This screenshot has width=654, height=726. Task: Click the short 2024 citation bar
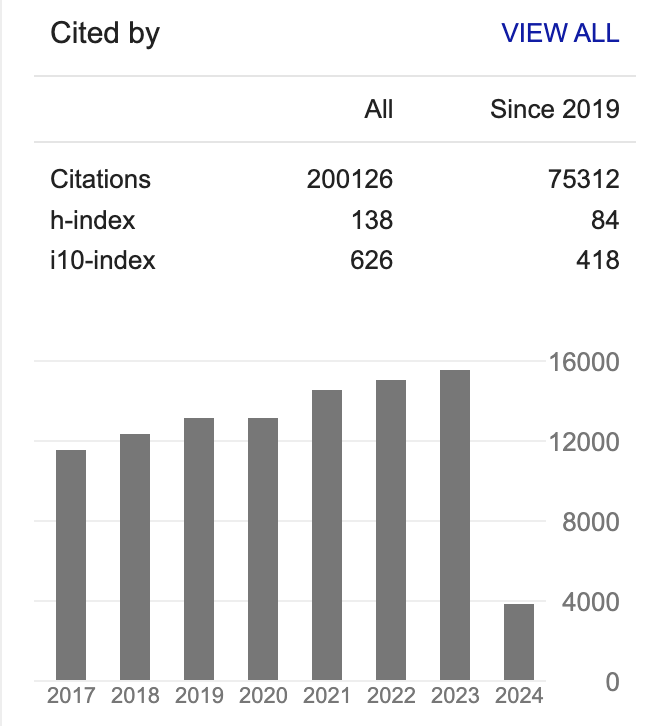pos(519,642)
